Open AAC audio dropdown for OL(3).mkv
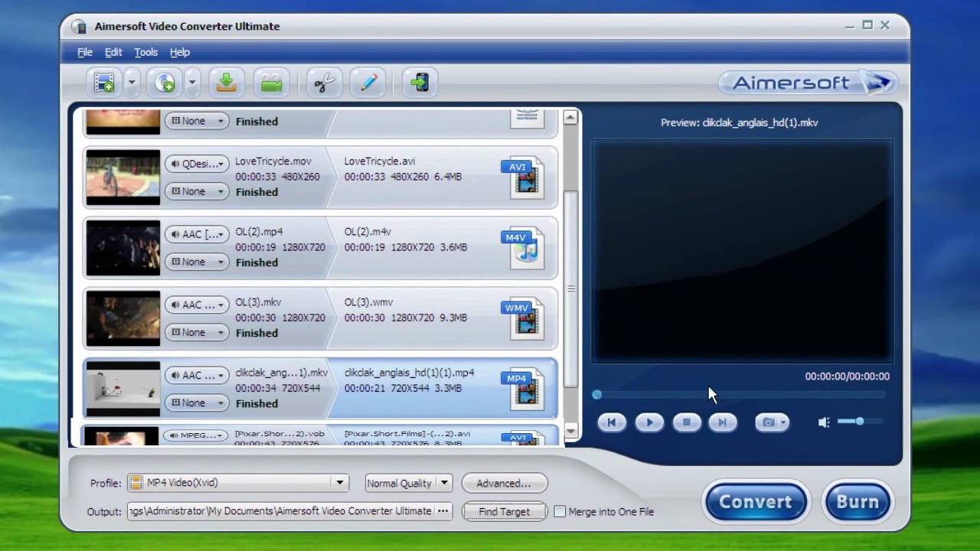The image size is (980, 551). tap(197, 305)
